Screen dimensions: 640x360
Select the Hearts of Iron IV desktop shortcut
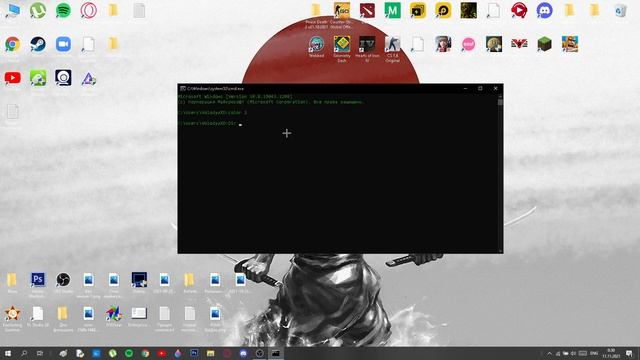(367, 44)
